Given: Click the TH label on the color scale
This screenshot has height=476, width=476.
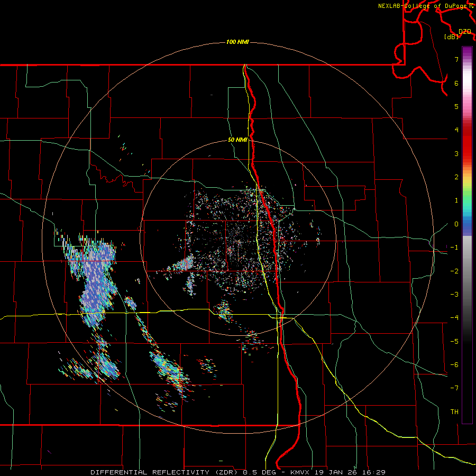Looking at the screenshot, I should 454,412.
